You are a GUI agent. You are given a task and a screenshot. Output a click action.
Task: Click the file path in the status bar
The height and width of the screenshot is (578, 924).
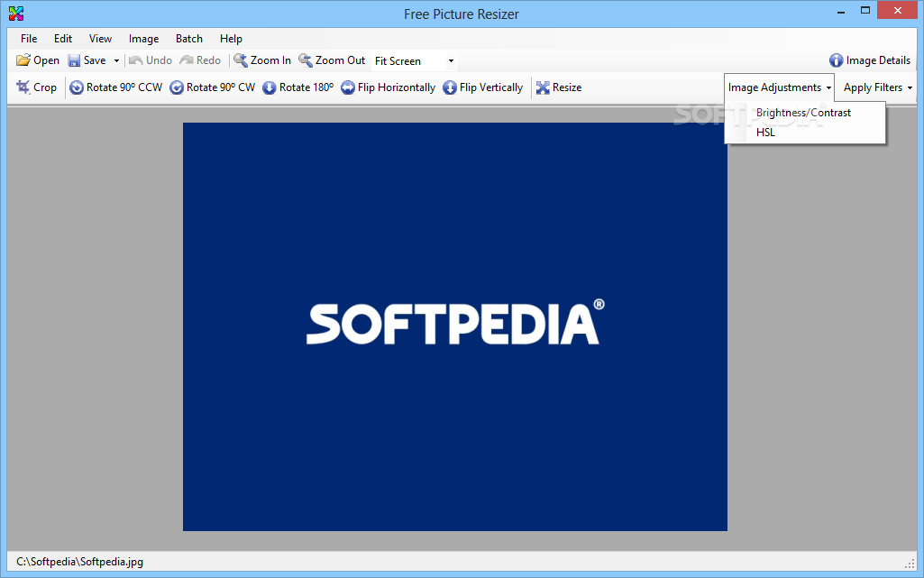(79, 562)
